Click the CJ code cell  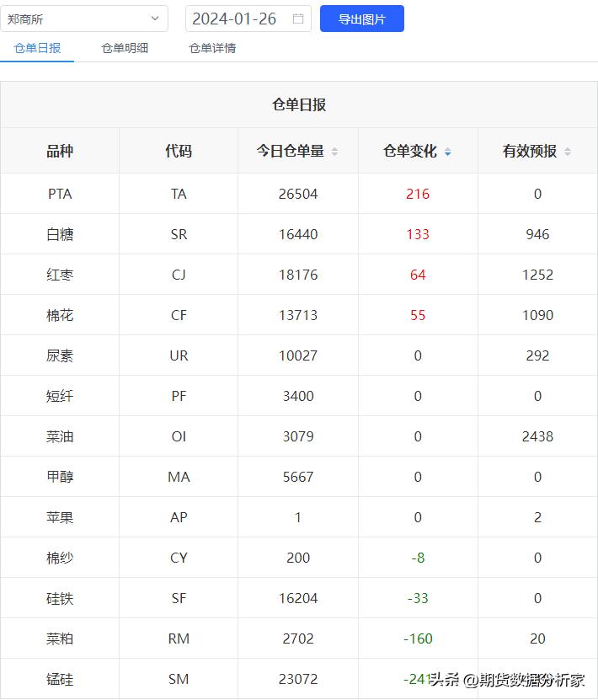coord(179,275)
